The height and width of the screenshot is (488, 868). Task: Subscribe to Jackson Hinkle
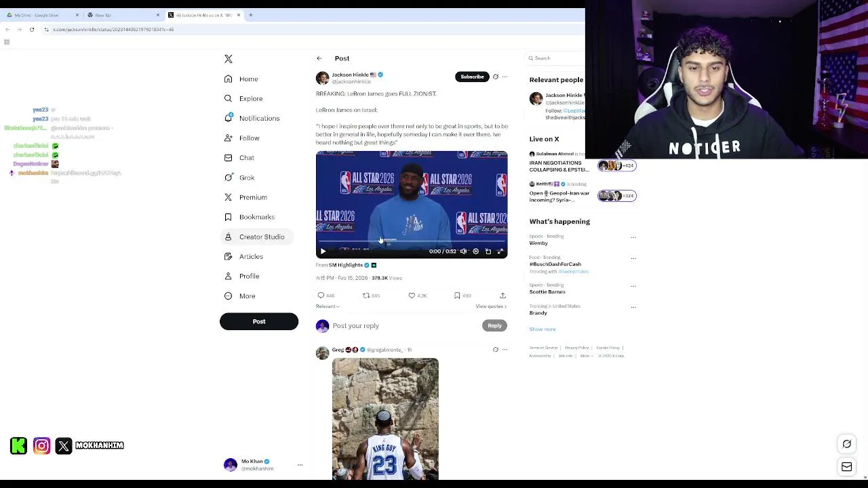point(472,77)
